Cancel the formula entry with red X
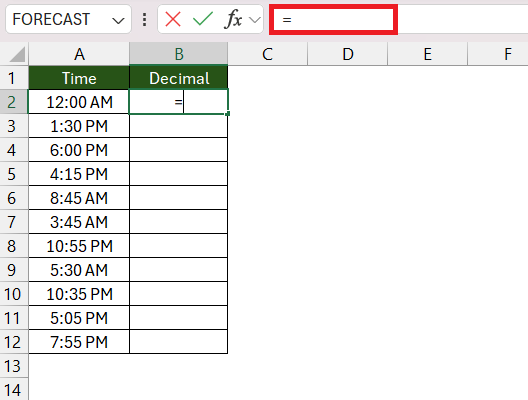Image resolution: width=528 pixels, height=400 pixels. click(173, 19)
